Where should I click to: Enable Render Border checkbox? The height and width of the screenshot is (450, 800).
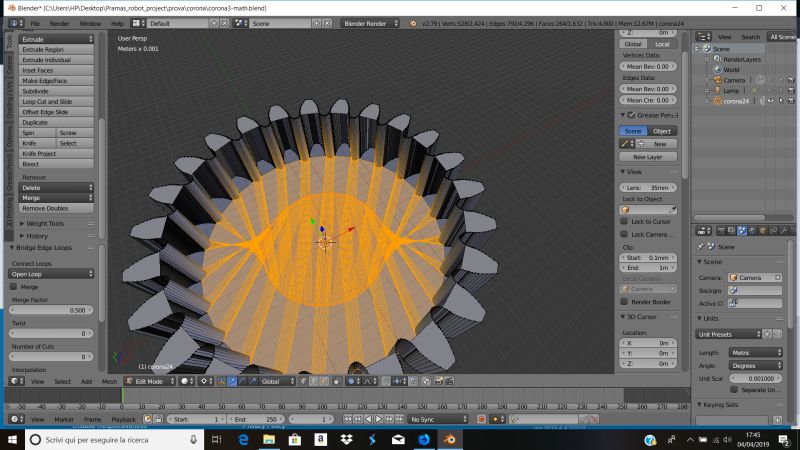624,302
